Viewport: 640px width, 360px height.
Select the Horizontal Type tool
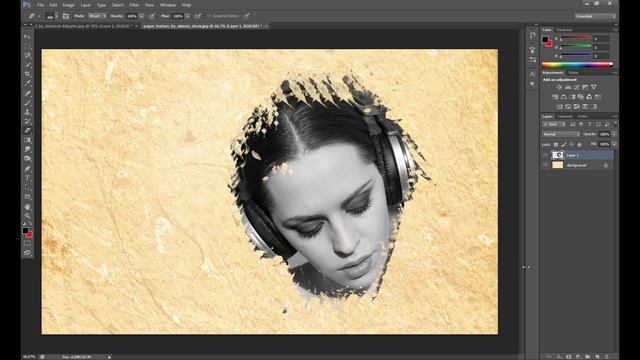pyautogui.click(x=28, y=178)
